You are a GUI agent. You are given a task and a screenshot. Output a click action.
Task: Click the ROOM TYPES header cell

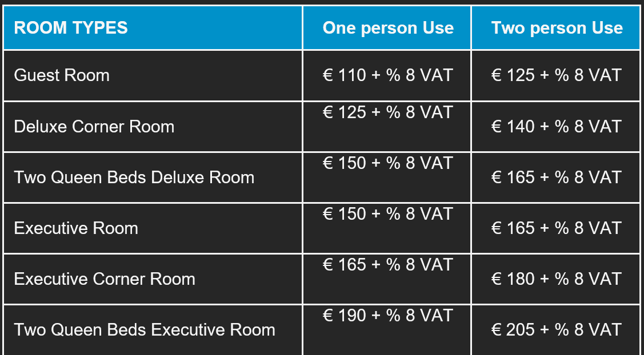point(71,27)
